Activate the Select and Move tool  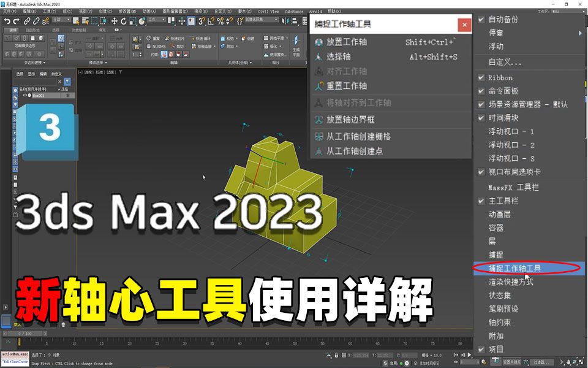click(115, 21)
